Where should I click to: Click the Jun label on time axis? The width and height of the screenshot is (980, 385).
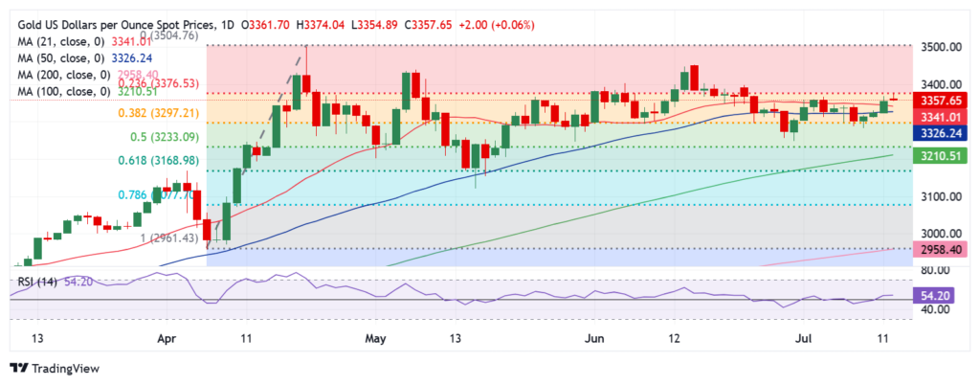(595, 339)
